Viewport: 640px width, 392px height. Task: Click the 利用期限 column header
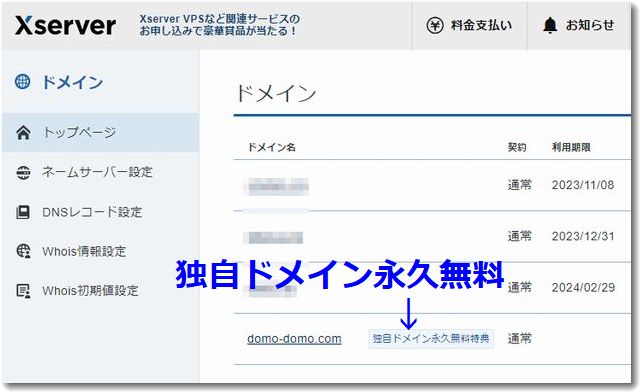[x=571, y=147]
